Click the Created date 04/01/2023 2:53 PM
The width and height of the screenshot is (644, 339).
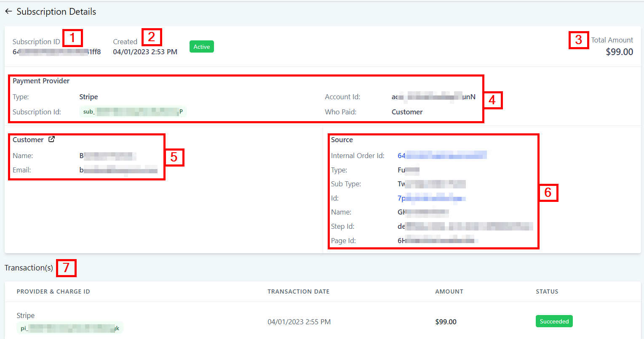pos(145,52)
